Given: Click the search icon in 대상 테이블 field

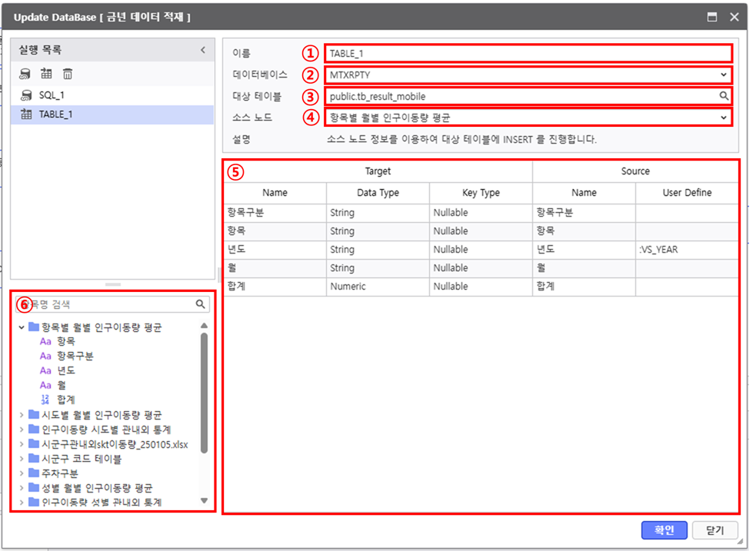Looking at the screenshot, I should click(x=724, y=96).
